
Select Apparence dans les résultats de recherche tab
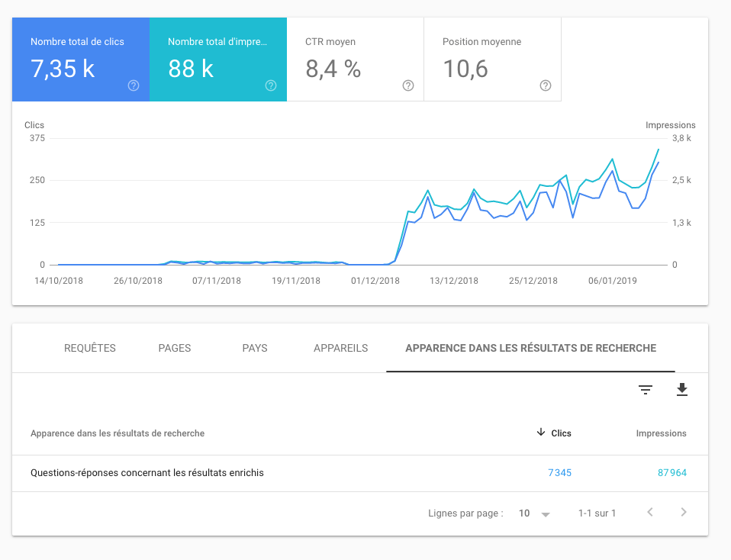pyautogui.click(x=530, y=349)
